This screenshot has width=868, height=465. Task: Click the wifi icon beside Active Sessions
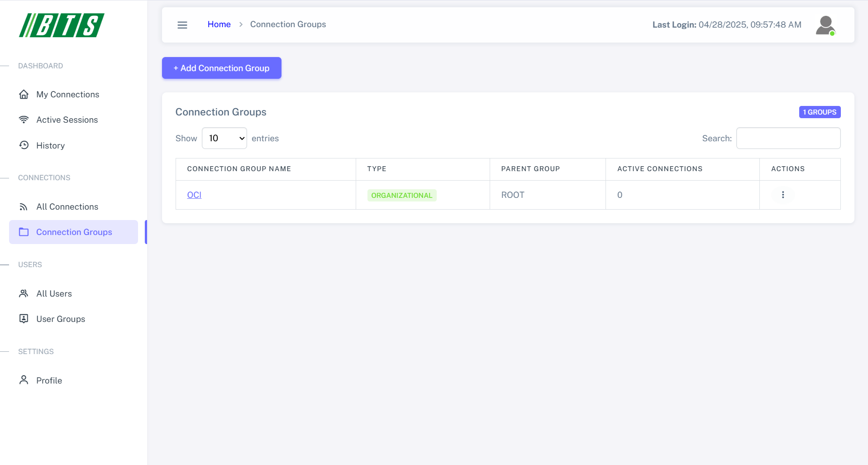point(24,120)
